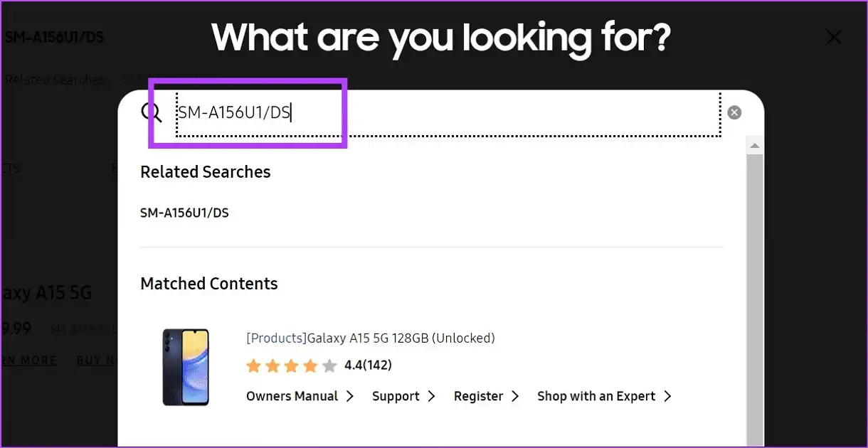The height and width of the screenshot is (448, 868).
Task: Open the Galaxy A15 5G 128GB (Unlocked) product title
Action: (371, 338)
